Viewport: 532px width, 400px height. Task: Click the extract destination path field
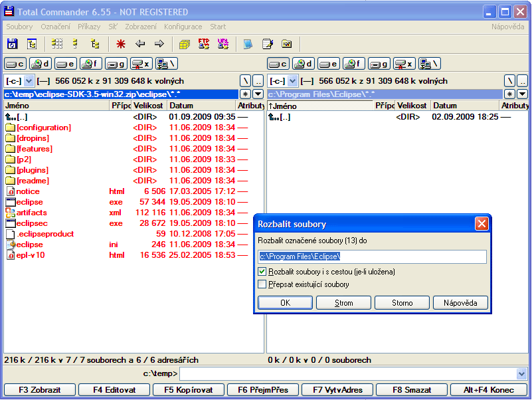[372, 256]
